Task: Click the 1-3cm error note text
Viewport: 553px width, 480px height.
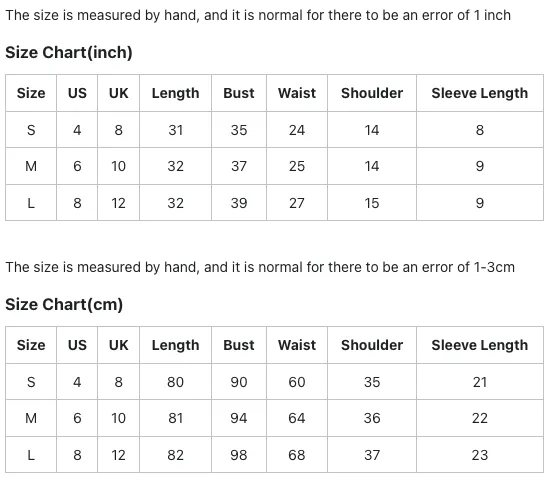Action: coord(260,267)
